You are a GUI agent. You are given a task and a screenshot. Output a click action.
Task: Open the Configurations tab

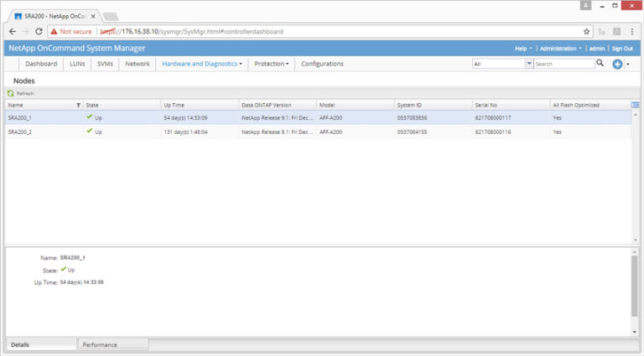click(322, 64)
